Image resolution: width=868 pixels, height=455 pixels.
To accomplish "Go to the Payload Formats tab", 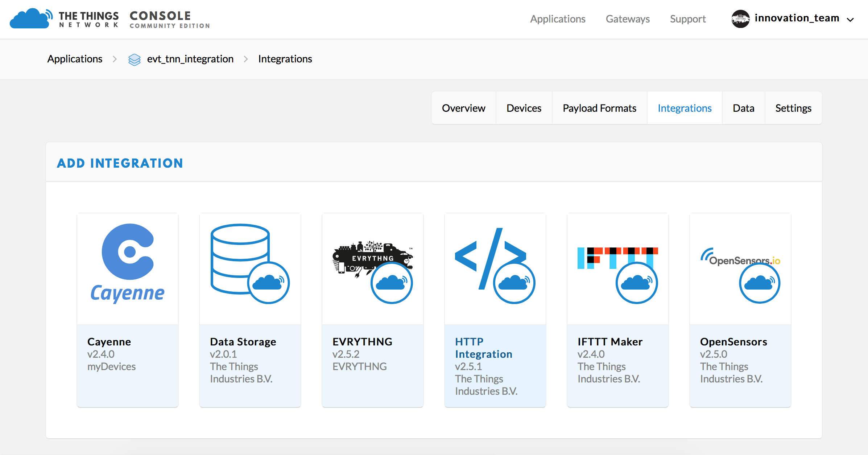I will point(599,108).
